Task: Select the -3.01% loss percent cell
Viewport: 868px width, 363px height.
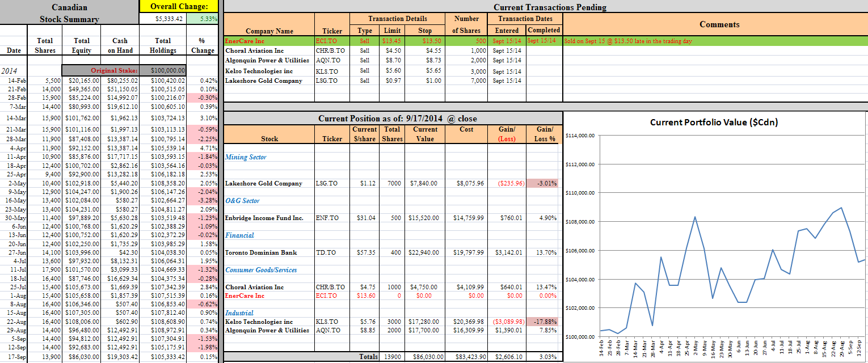Action: (x=542, y=183)
